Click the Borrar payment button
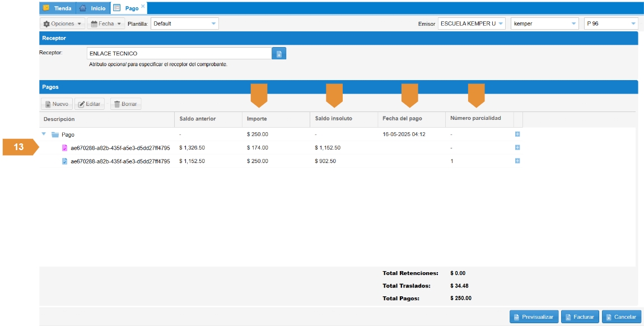Viewport: 644px width, 326px height. (x=125, y=104)
